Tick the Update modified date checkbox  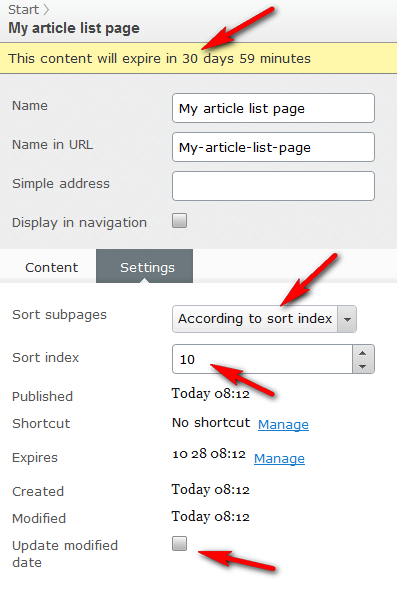[180, 544]
